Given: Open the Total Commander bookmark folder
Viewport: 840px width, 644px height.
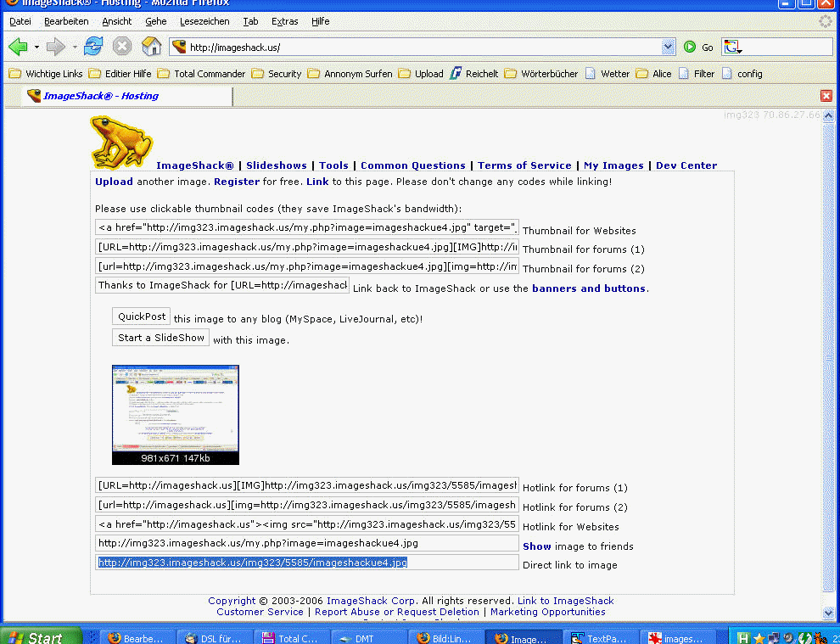Looking at the screenshot, I should click(201, 74).
